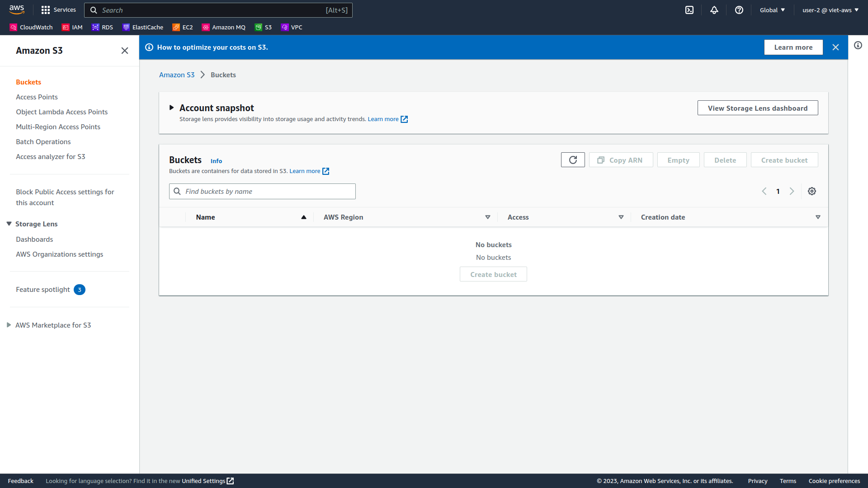Click Learn more under Buckets description
The height and width of the screenshot is (488, 868).
[309, 171]
